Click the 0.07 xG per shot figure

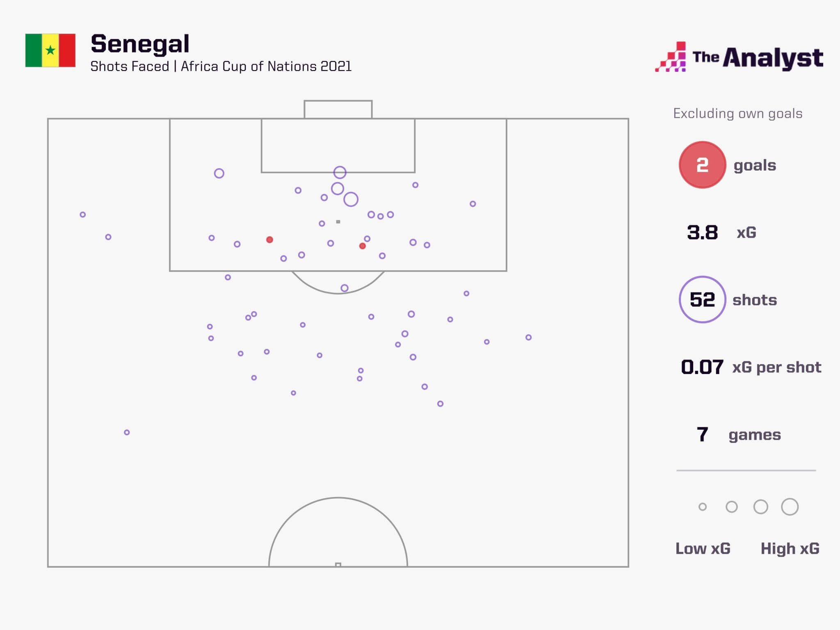coord(702,367)
